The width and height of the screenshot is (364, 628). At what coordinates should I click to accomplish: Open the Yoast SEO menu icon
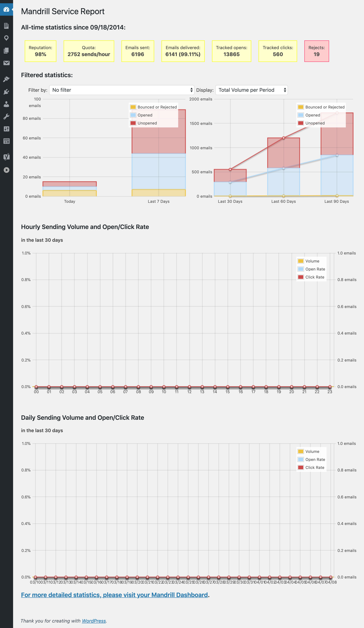[x=7, y=157]
